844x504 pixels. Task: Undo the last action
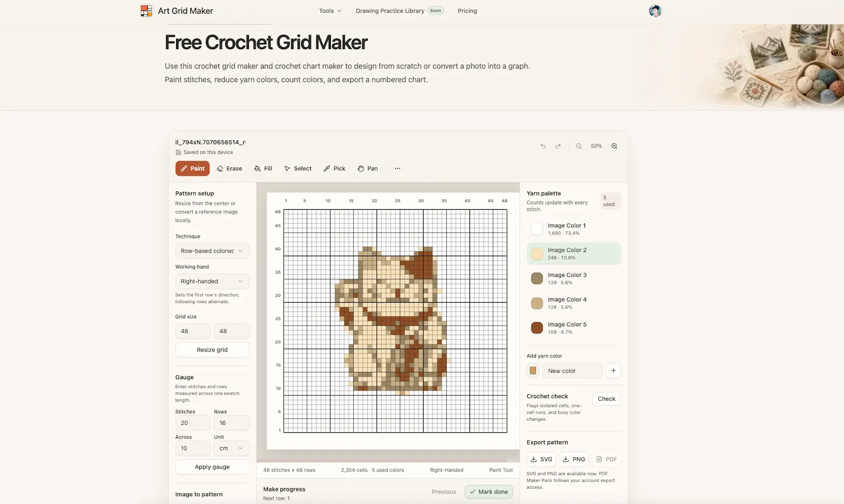pos(543,146)
